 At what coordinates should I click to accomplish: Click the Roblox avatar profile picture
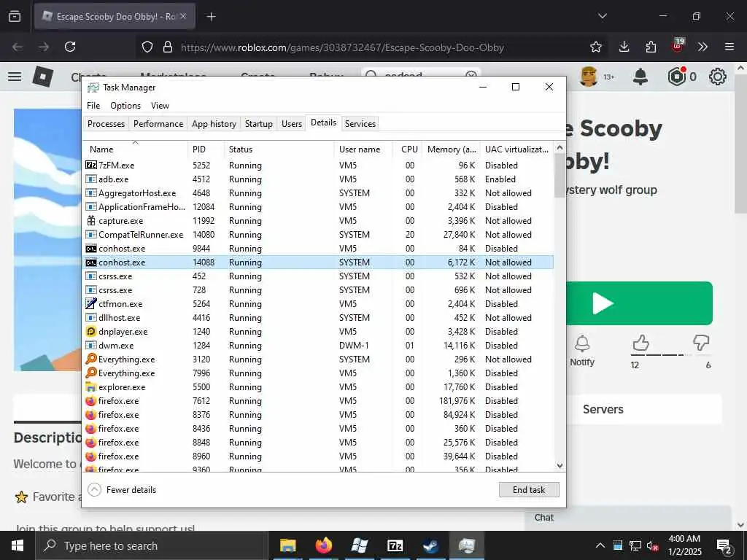[x=589, y=76]
